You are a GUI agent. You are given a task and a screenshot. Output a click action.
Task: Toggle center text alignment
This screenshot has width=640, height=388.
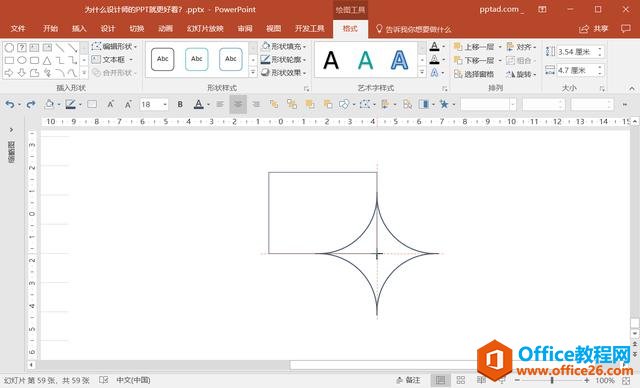(x=238, y=104)
